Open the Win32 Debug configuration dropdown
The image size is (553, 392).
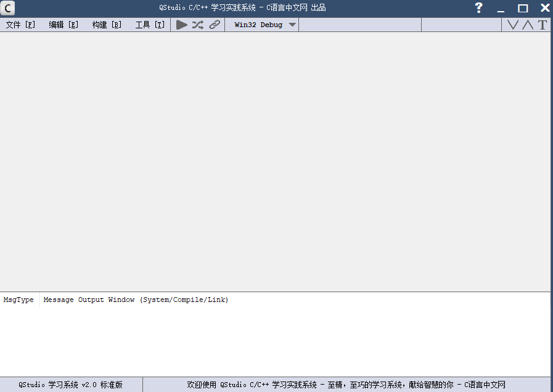click(x=261, y=25)
